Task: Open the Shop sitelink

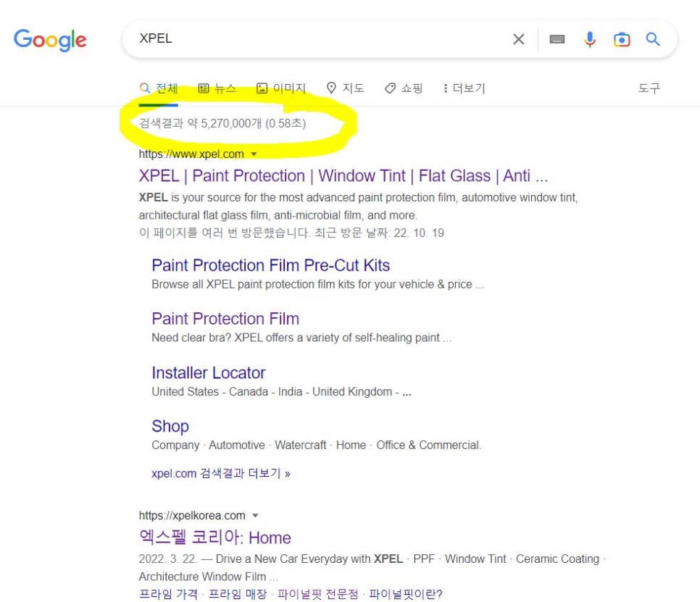Action: click(x=170, y=426)
